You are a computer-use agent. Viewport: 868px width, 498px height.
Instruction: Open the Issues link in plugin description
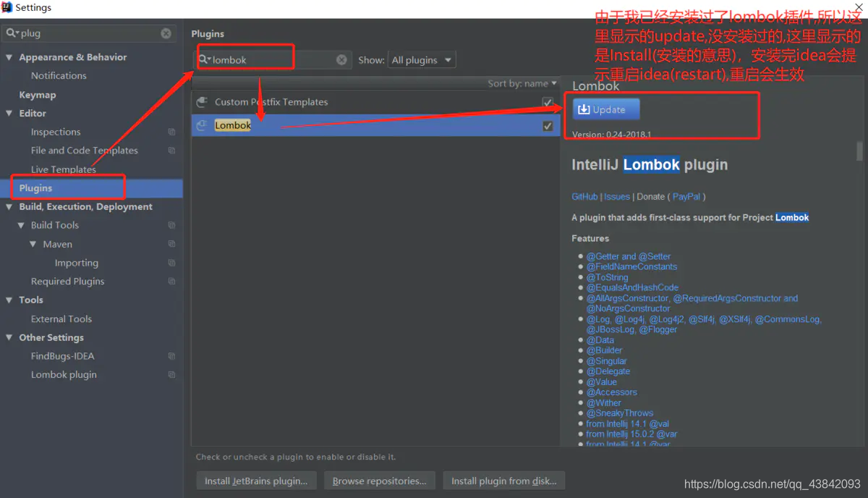tap(617, 197)
